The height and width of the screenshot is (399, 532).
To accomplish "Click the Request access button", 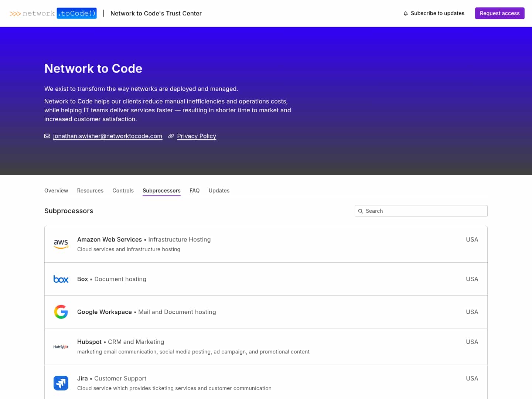I will click(499, 13).
